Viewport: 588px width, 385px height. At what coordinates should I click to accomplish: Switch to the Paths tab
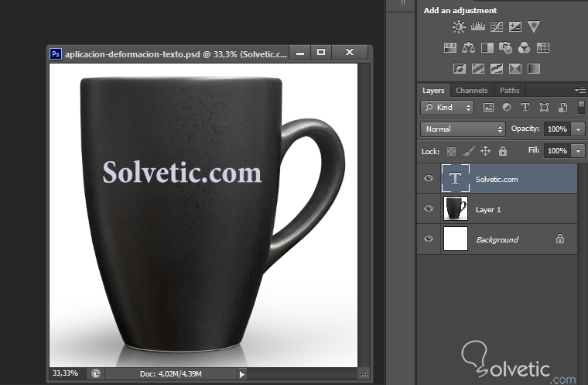click(509, 91)
